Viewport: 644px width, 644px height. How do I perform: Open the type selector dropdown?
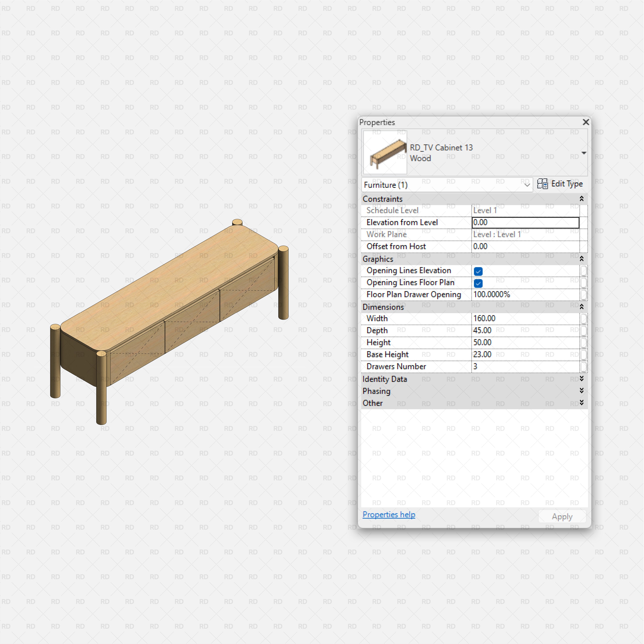point(584,153)
